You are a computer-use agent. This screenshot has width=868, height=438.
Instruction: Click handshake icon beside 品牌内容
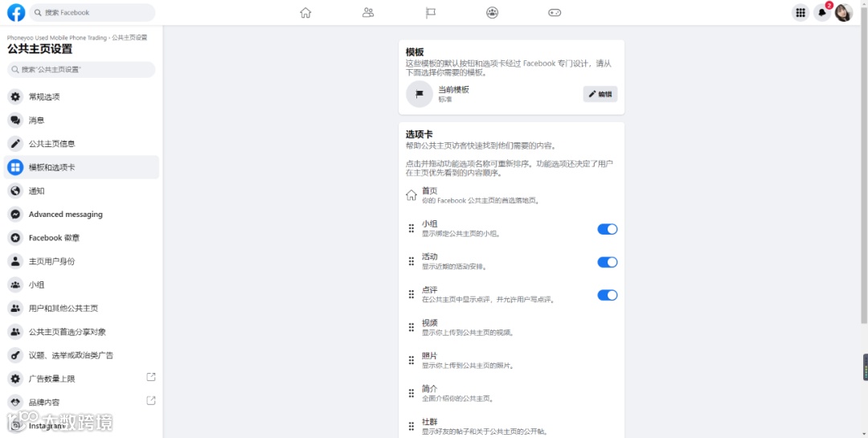(x=15, y=402)
